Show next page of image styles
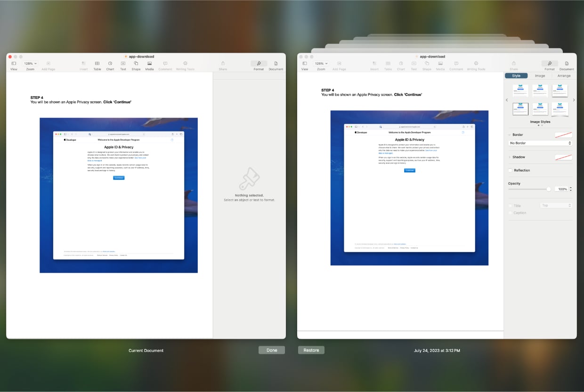584x392 pixels. (x=574, y=100)
